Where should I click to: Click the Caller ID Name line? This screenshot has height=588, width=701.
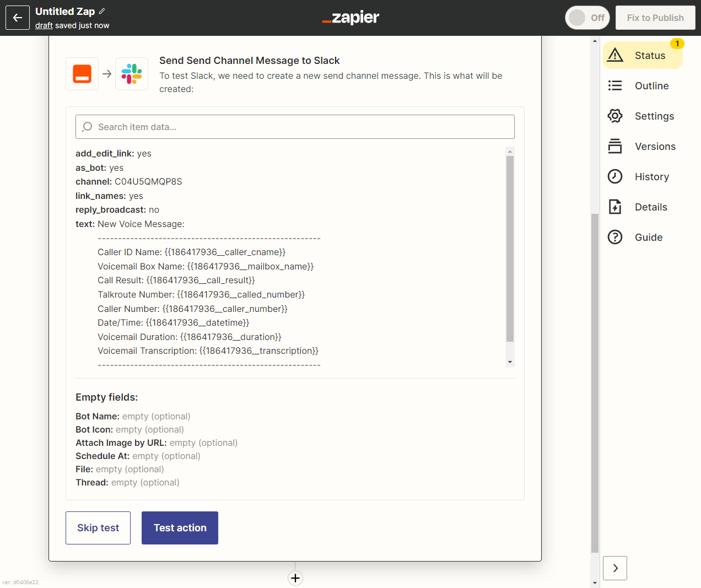[192, 252]
